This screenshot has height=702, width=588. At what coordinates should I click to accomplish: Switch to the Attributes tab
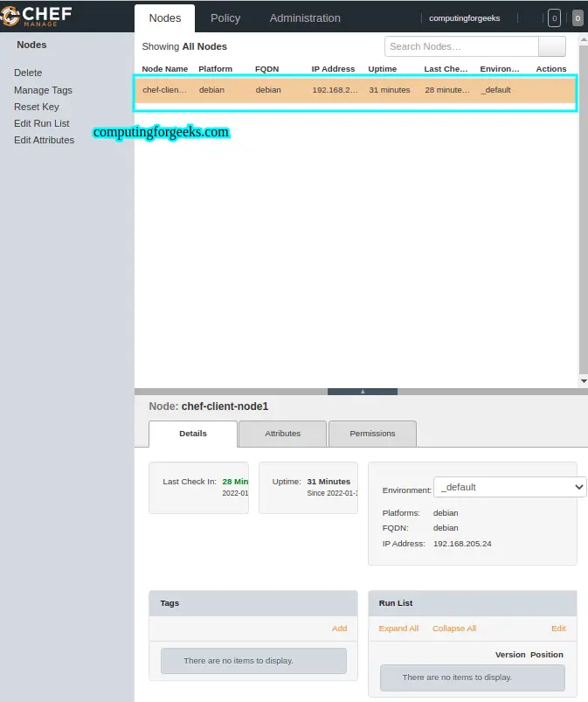(x=282, y=434)
